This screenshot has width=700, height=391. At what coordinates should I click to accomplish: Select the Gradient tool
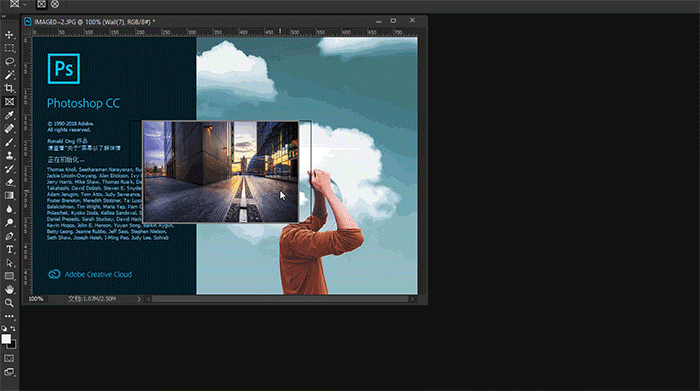point(9,196)
